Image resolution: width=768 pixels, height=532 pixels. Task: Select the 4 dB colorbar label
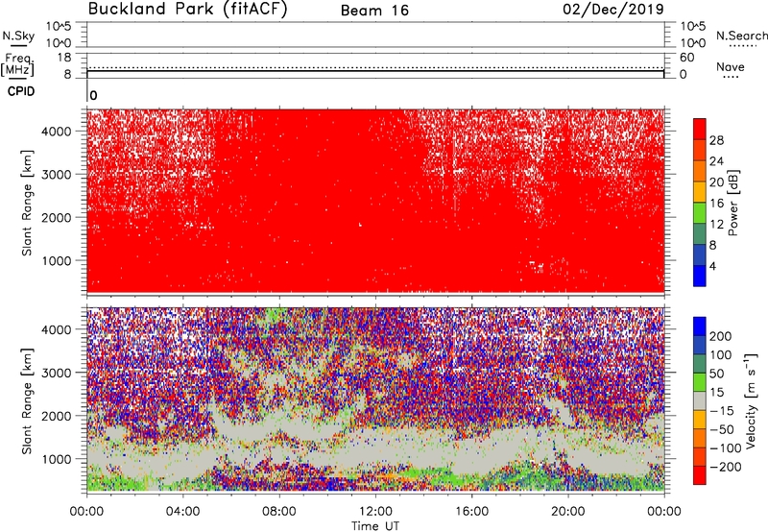point(712,266)
